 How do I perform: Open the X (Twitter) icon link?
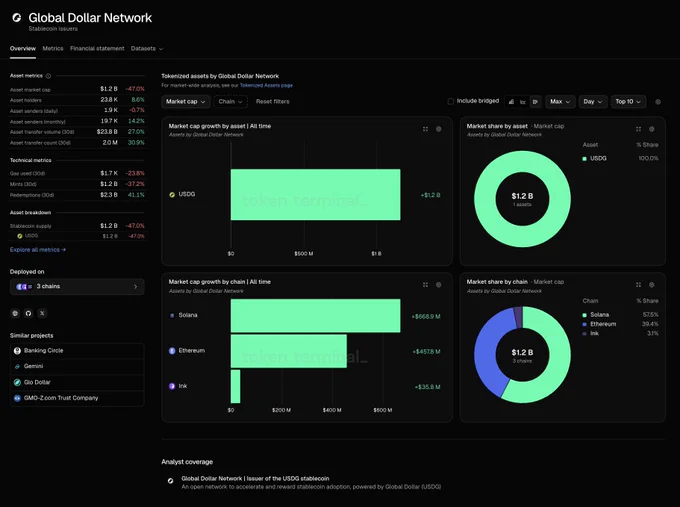[x=42, y=313]
